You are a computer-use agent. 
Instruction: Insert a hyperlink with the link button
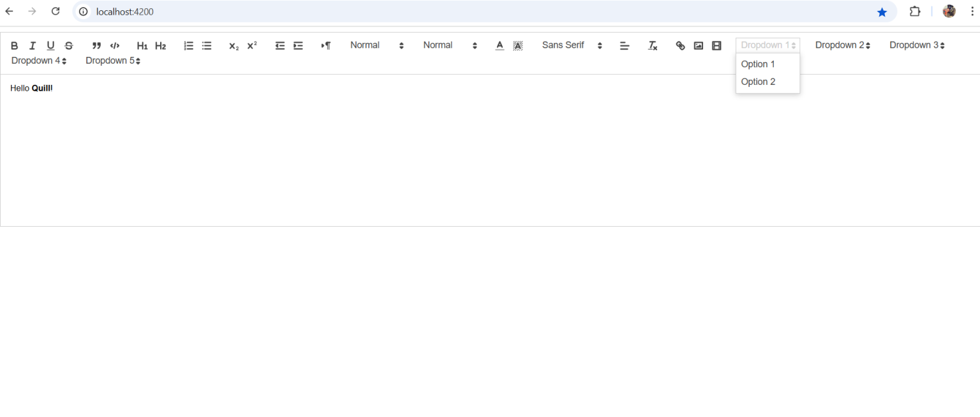pyautogui.click(x=680, y=45)
